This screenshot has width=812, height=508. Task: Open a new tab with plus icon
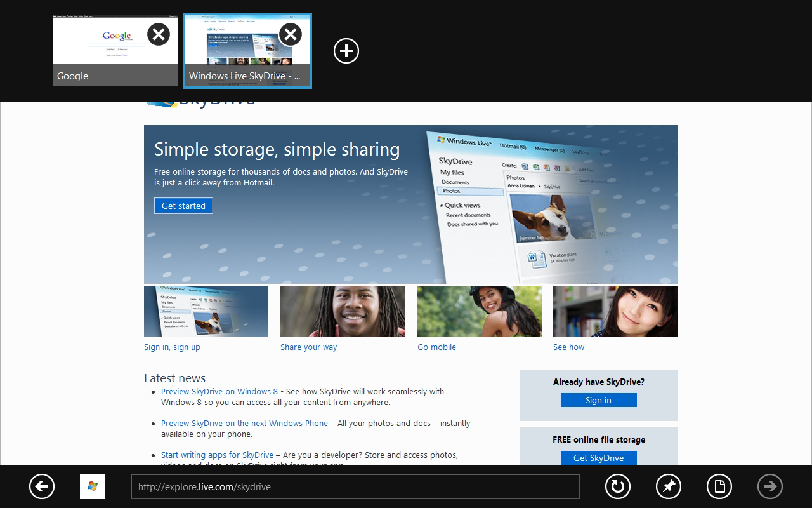click(x=346, y=51)
